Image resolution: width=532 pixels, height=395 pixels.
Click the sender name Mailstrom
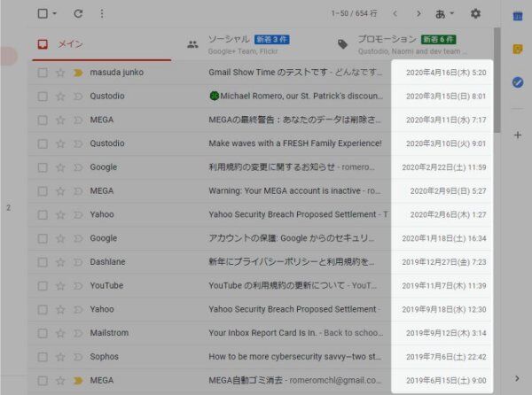pos(109,333)
